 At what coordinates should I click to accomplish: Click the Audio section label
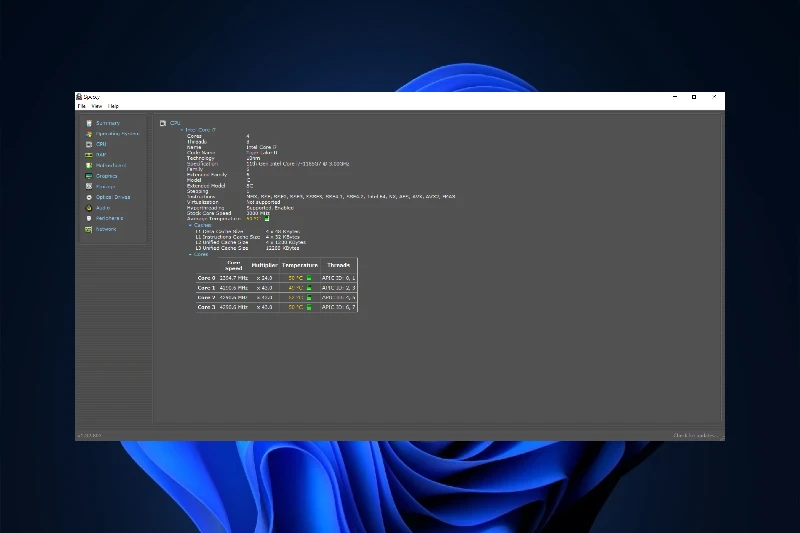103,208
